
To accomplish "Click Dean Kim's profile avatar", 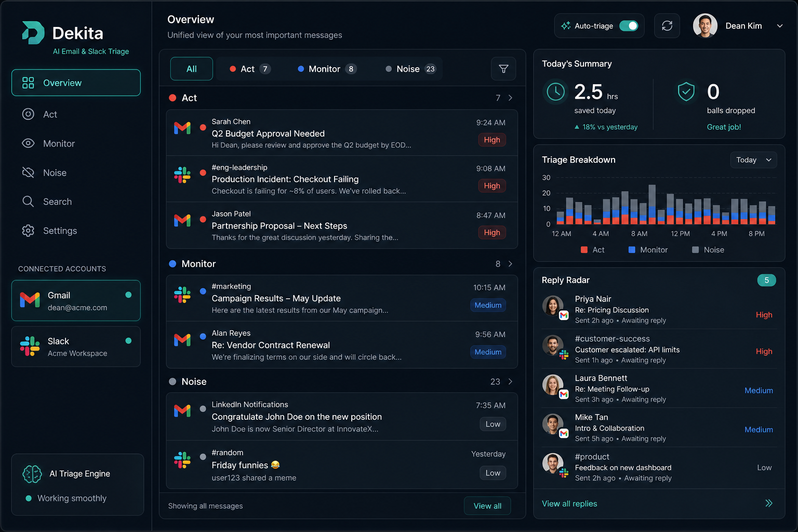I will click(705, 26).
